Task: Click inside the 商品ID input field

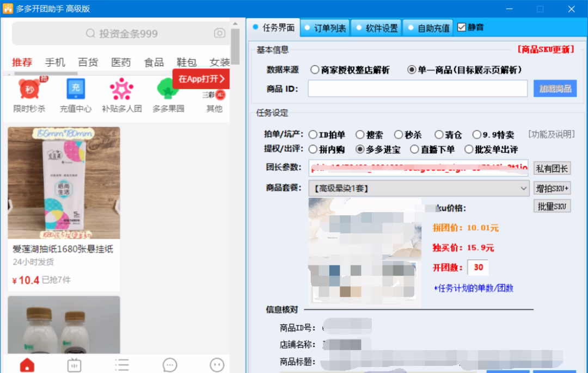Action: [x=418, y=88]
